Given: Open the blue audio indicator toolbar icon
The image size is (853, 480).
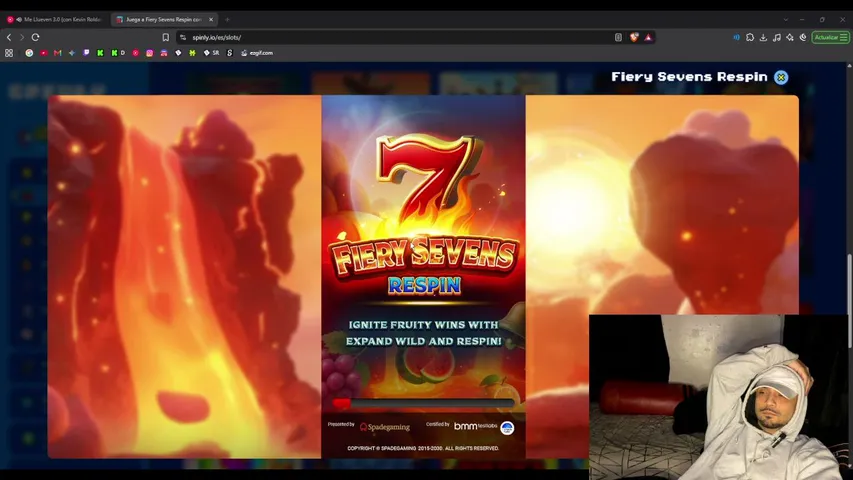Looking at the screenshot, I should pyautogui.click(x=736, y=38).
